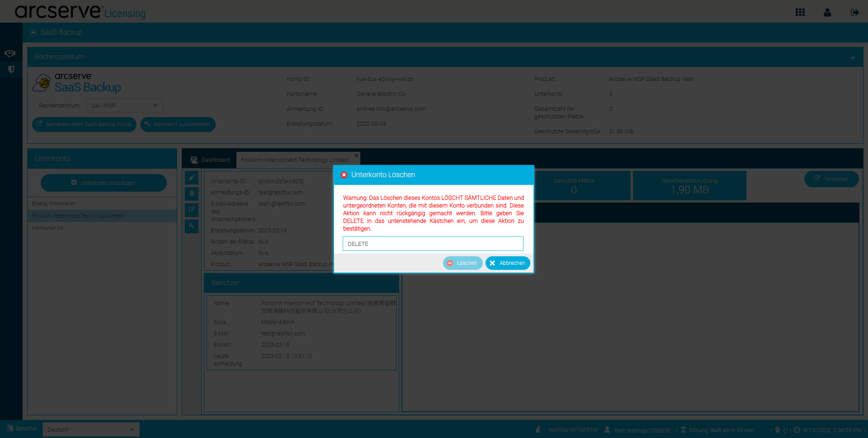
Task: Click the DELETE confirmation input field
Action: click(433, 244)
